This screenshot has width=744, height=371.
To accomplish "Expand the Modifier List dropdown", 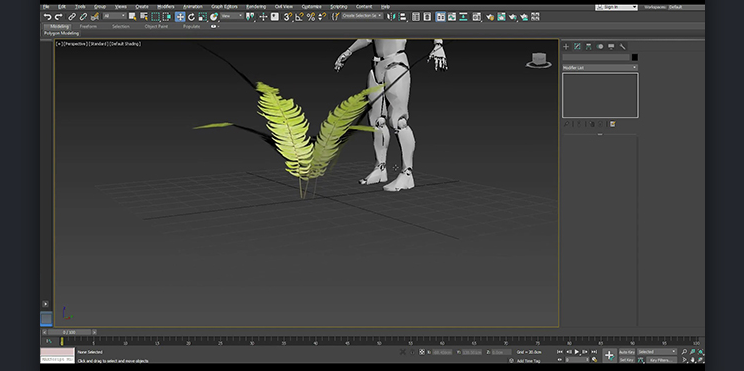I will coord(600,68).
